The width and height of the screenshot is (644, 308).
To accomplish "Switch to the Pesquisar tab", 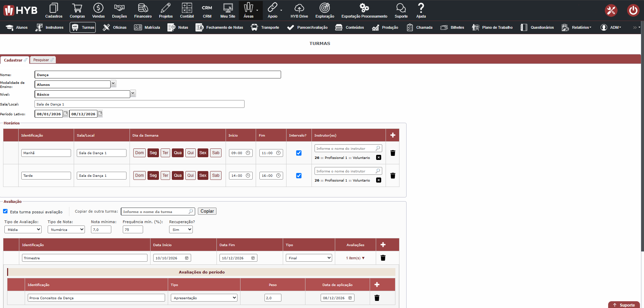I will pyautogui.click(x=43, y=60).
